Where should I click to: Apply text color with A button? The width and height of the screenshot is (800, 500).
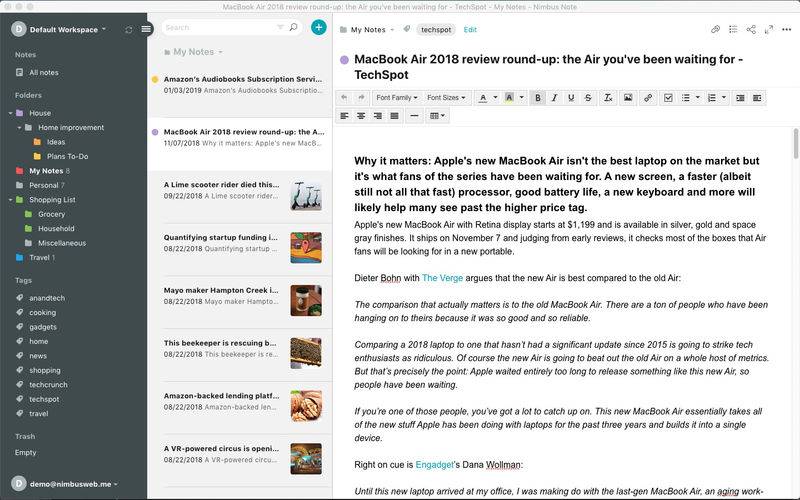click(483, 97)
